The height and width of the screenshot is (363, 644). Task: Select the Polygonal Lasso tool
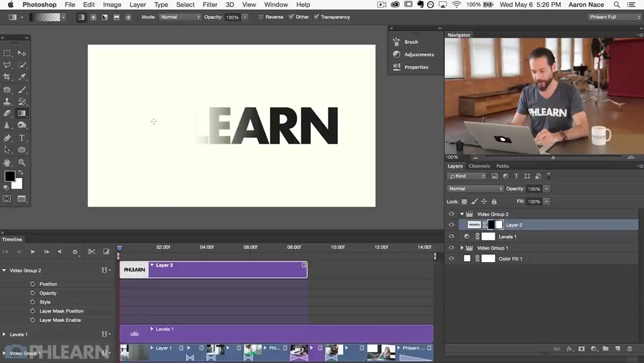tap(7, 66)
